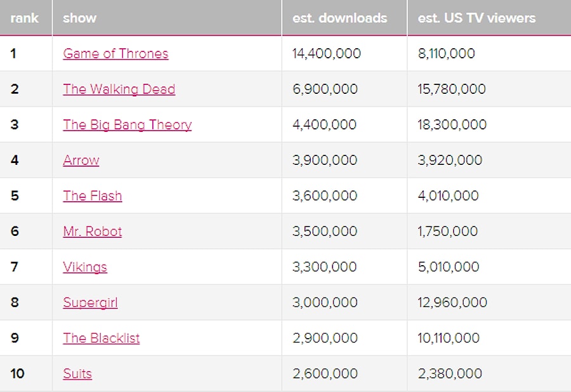Select the 2,600,000 downloads cell
This screenshot has height=392, width=571.
click(x=324, y=374)
